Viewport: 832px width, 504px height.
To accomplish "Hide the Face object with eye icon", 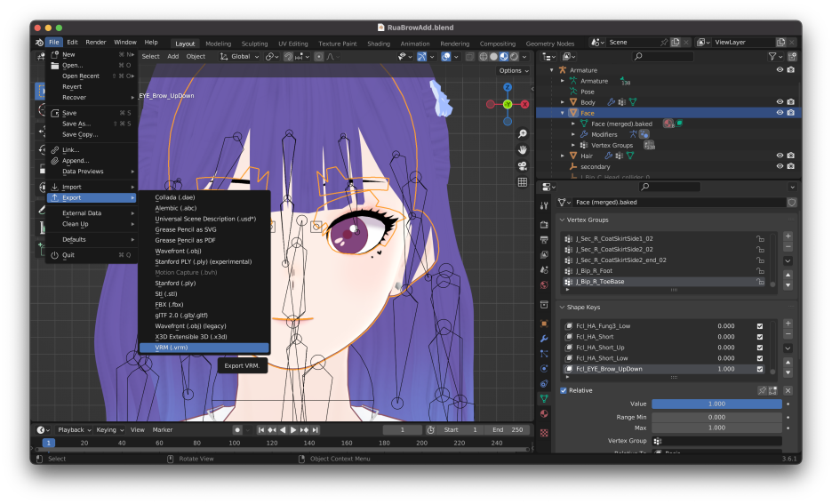I will coord(780,113).
